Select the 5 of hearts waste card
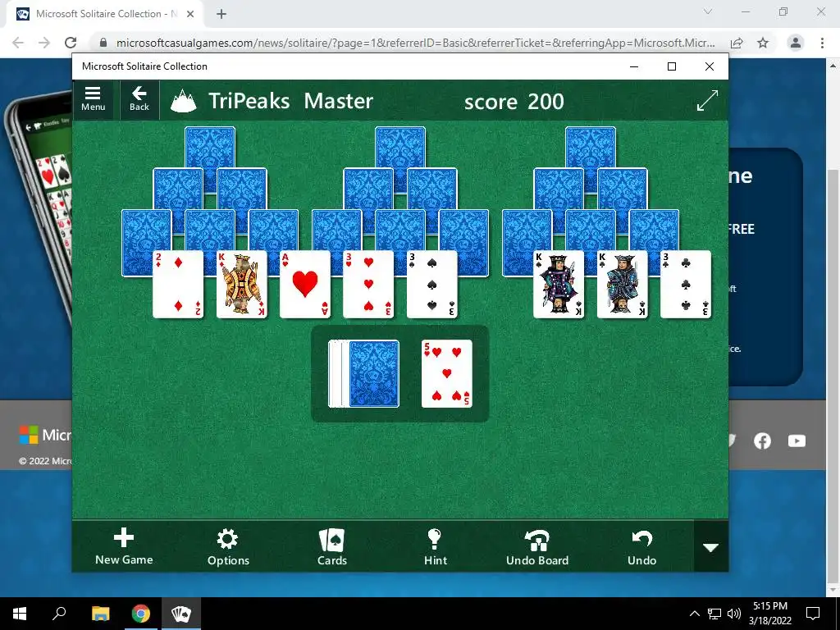Screen dimensions: 840x630 [x=447, y=373]
